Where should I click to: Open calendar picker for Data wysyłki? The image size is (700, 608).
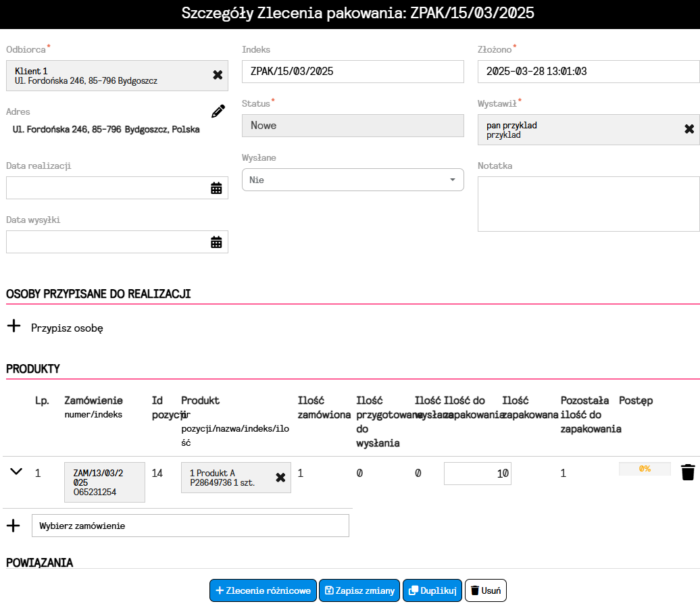click(x=216, y=242)
